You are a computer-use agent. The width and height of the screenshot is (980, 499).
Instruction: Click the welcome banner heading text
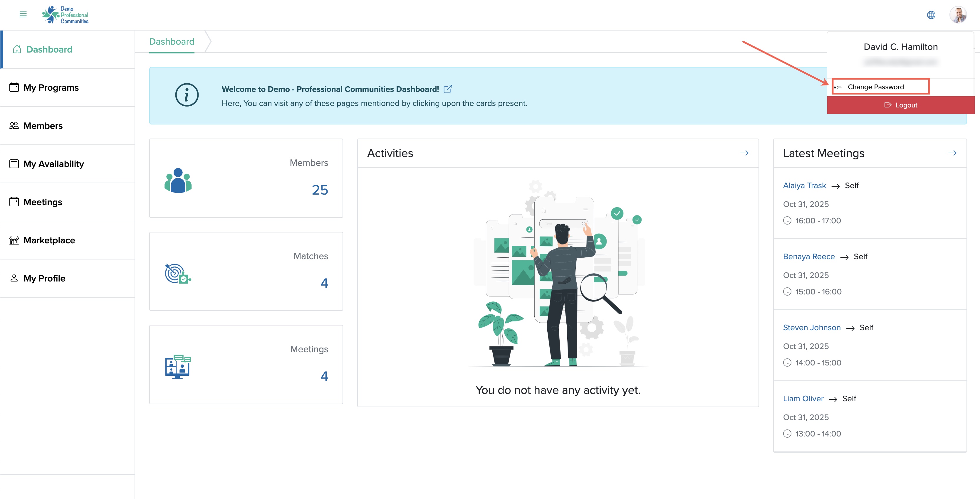[x=330, y=89]
